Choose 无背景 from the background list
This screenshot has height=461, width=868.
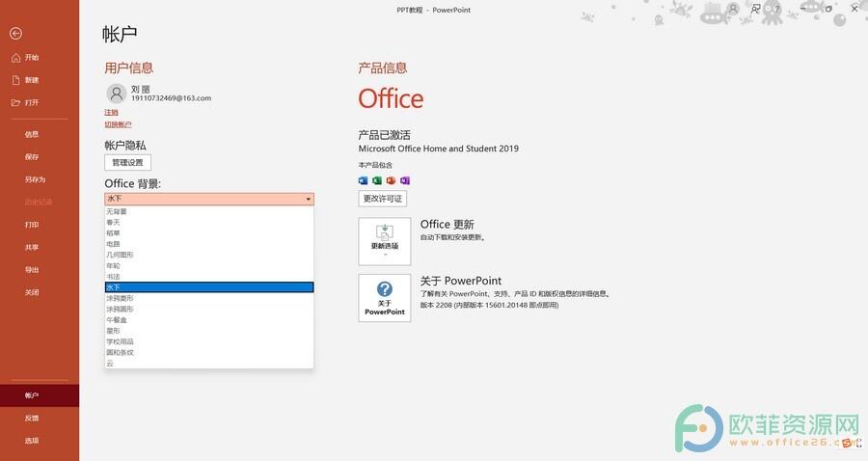tap(209, 211)
